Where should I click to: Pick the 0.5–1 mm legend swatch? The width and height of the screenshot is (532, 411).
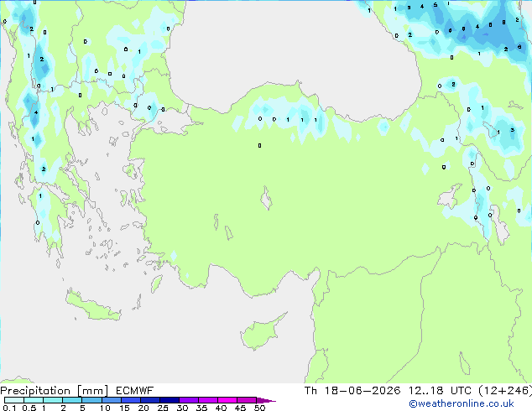[34, 400]
